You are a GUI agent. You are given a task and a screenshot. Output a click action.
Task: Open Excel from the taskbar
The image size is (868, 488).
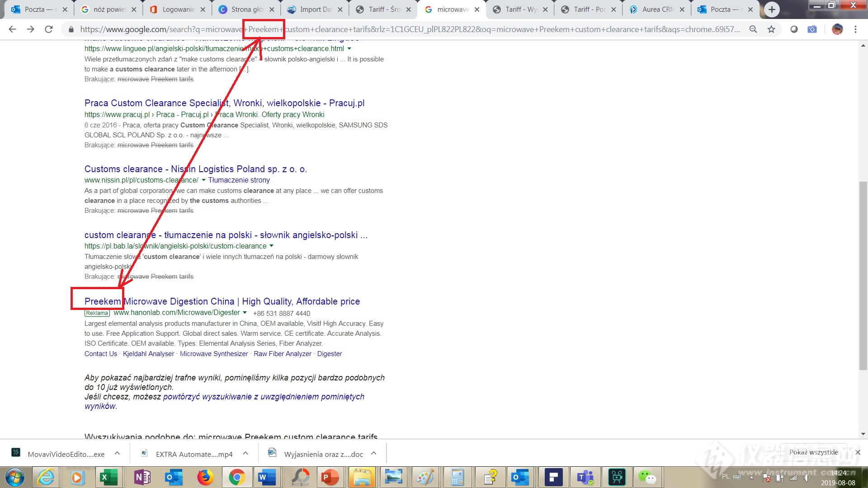point(108,477)
